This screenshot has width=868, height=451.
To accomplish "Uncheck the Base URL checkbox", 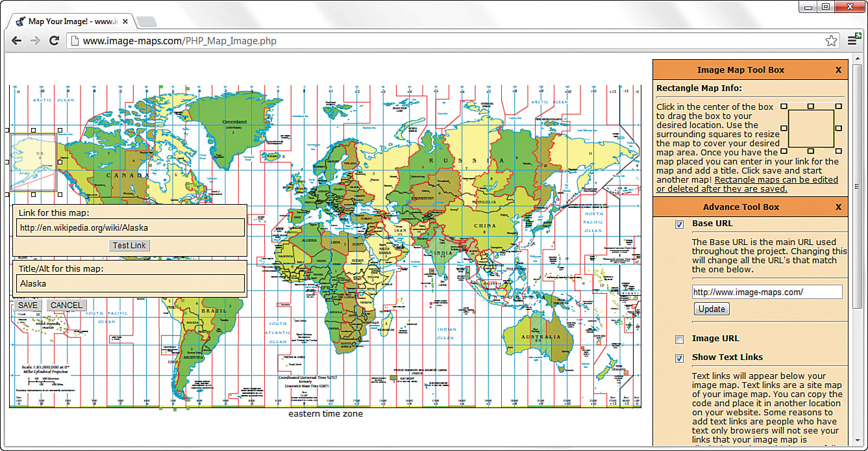I will [x=679, y=223].
